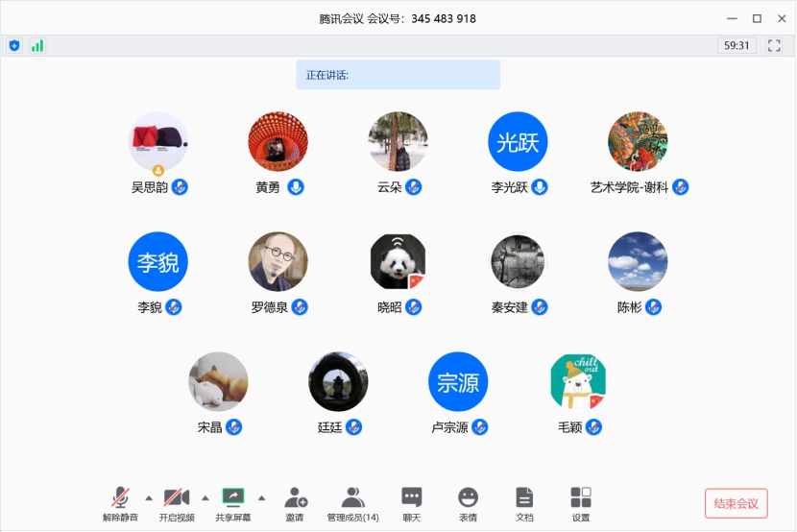Select 晓昭's panda avatar
Screen dimensions: 797x532
(398, 262)
